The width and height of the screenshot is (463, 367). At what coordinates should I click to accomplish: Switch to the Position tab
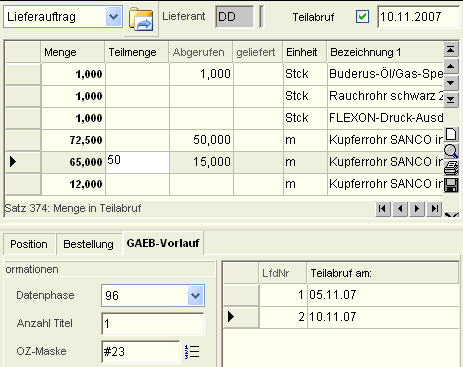29,244
